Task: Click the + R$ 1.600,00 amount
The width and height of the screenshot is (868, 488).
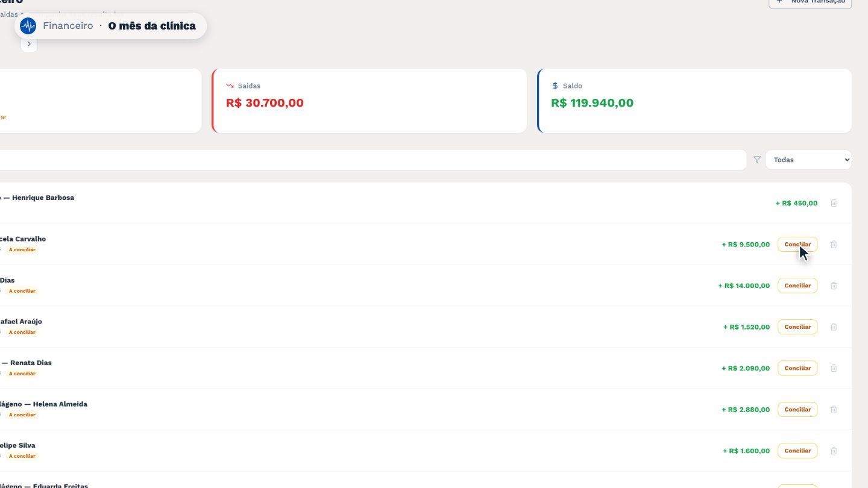Action: point(746,451)
